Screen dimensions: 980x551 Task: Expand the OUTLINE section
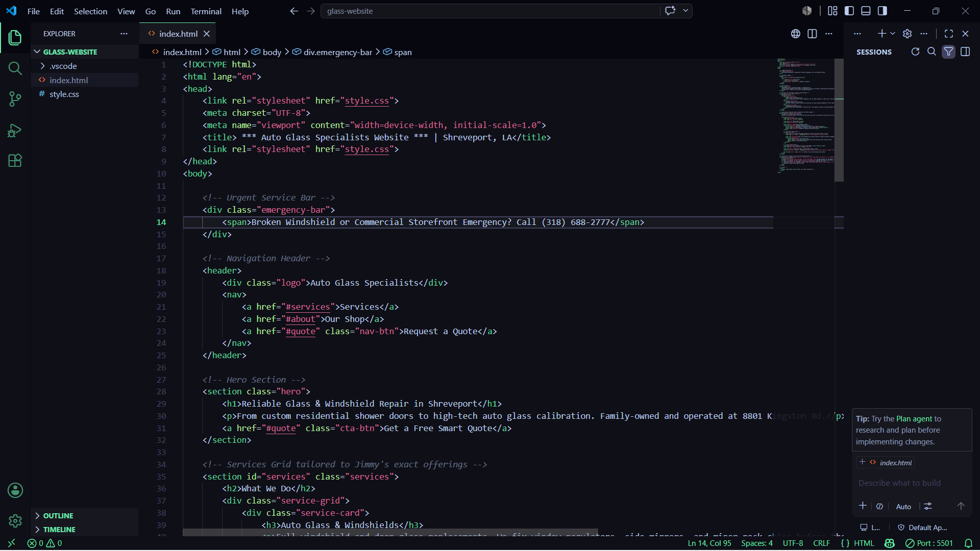pos(85,516)
